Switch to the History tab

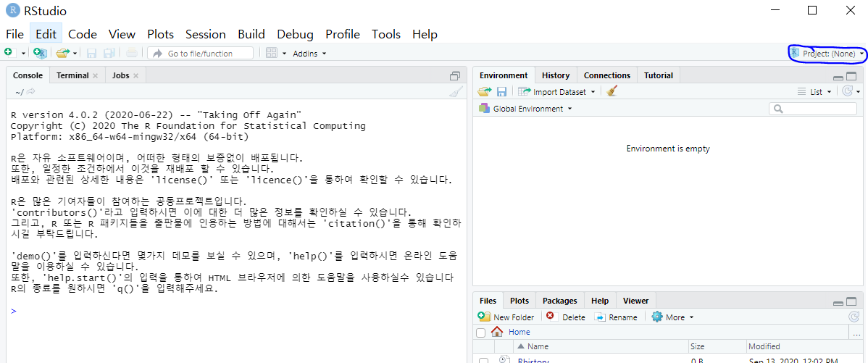pos(556,75)
